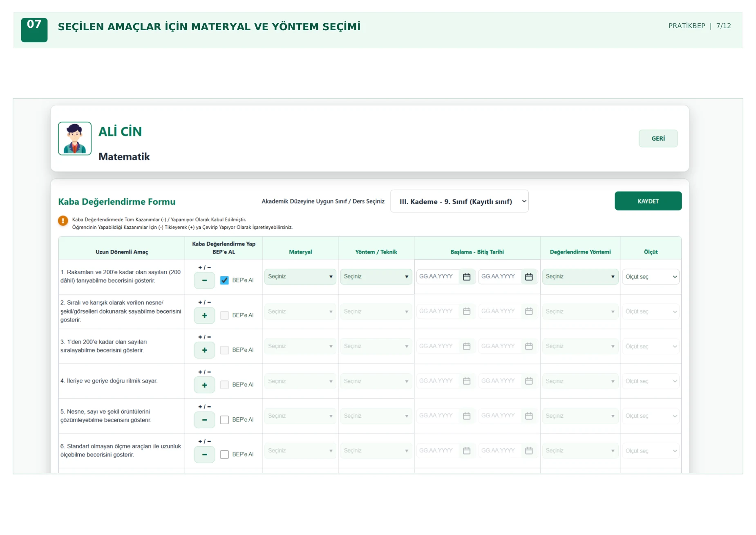Open end date calendar icon in goal 6 row
756x535 pixels.
pyautogui.click(x=529, y=450)
